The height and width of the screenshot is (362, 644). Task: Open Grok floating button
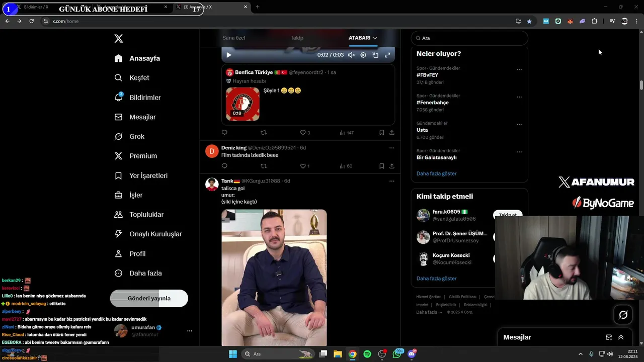[x=623, y=315]
